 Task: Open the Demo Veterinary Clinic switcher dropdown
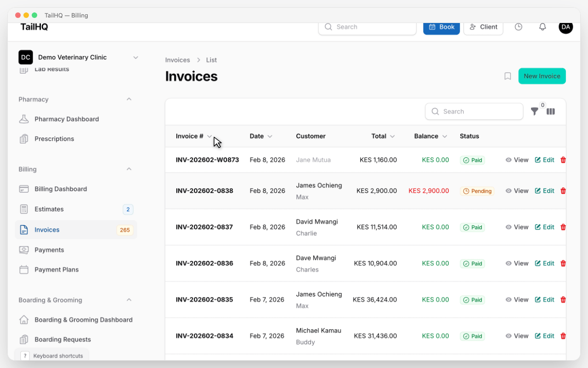point(136,57)
